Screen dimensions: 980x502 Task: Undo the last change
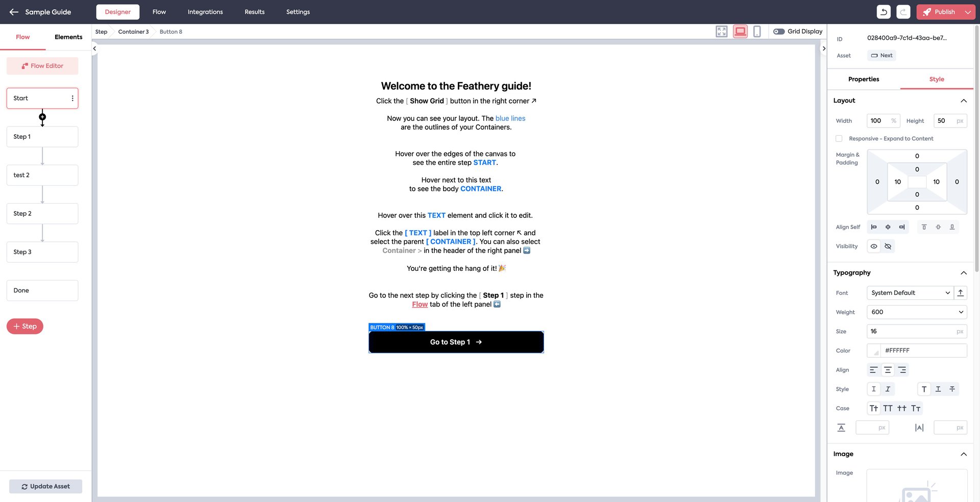(884, 12)
